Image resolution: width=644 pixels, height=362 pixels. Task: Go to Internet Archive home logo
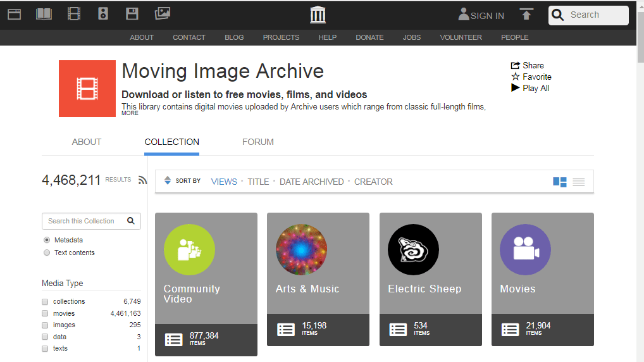coord(318,15)
